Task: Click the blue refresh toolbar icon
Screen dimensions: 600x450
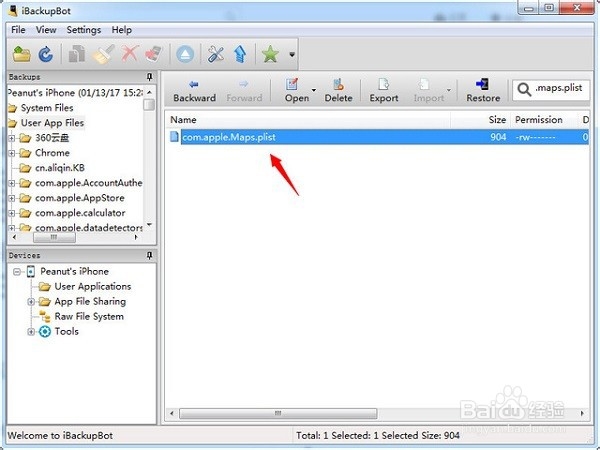Action: coord(46,54)
